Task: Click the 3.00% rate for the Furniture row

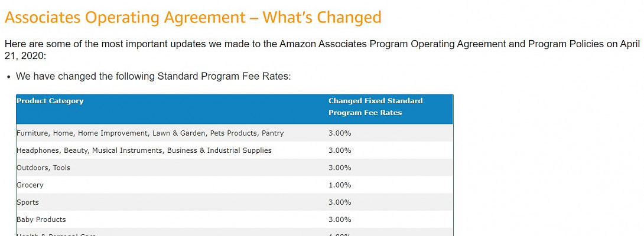Action: coord(340,133)
